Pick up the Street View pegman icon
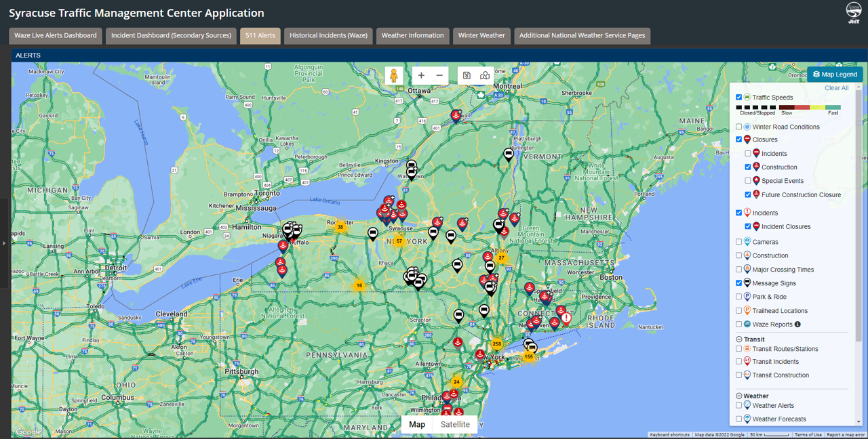The image size is (868, 439). point(394,75)
